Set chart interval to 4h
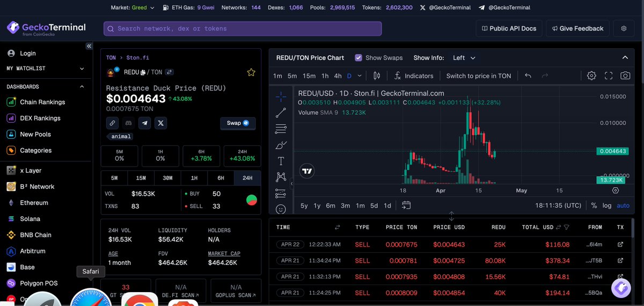This screenshot has height=306, width=644. pyautogui.click(x=338, y=76)
